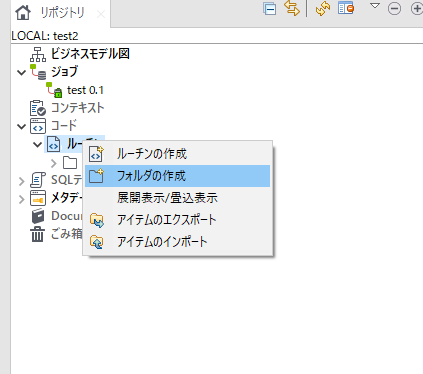The image size is (423, 374).
Task: Select the コンテキスト tree item
Action: (x=77, y=108)
